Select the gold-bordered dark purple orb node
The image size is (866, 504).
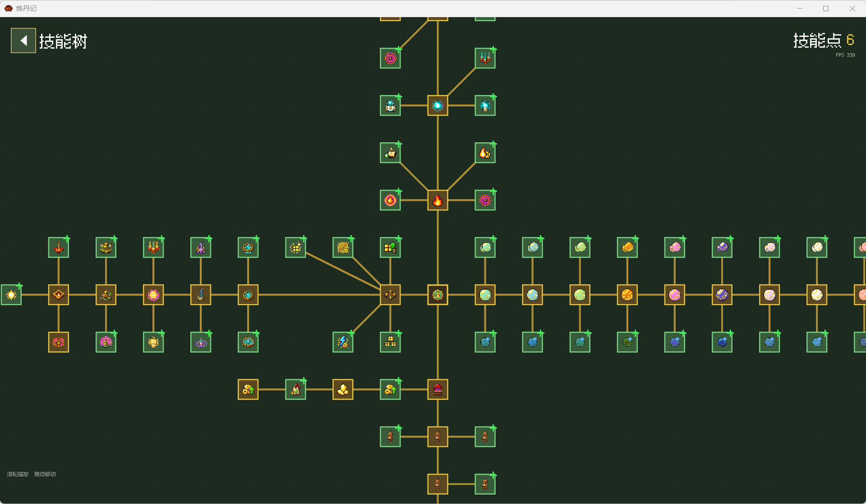(x=722, y=295)
